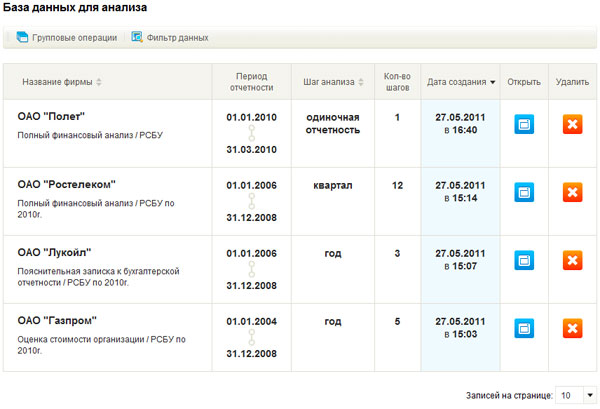This screenshot has width=600, height=409.
Task: Sort by Шаг анализа column header
Action: (333, 82)
